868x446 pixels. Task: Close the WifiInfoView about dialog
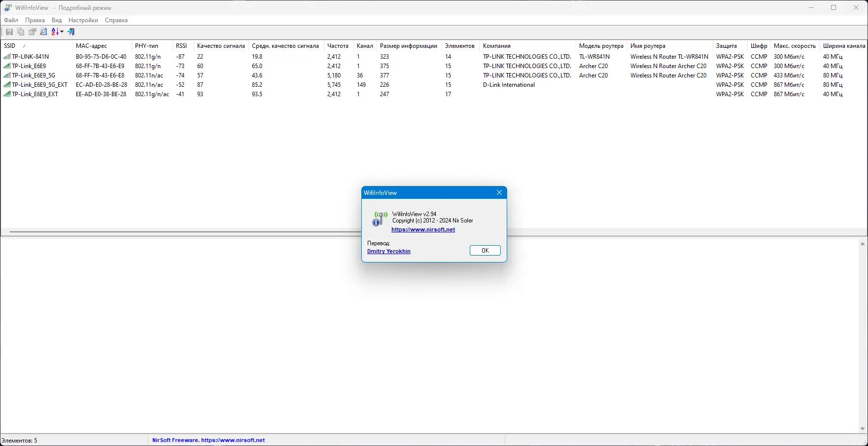point(499,192)
